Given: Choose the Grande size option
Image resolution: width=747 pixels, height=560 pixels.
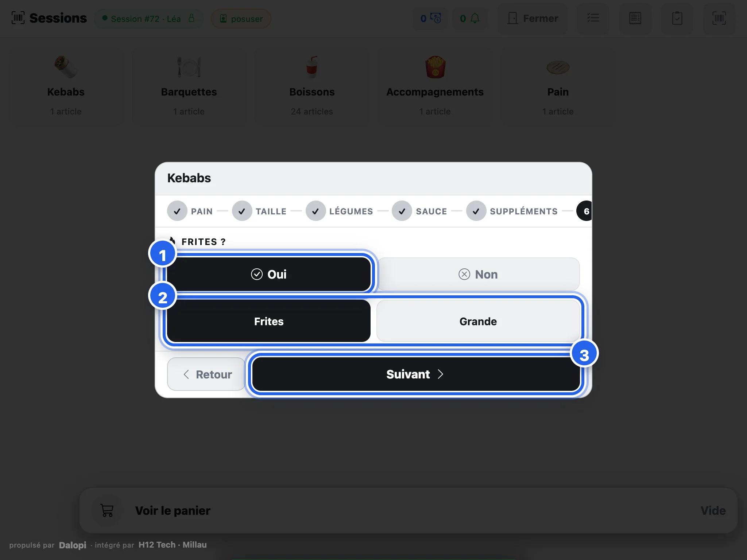Looking at the screenshot, I should click(x=478, y=321).
